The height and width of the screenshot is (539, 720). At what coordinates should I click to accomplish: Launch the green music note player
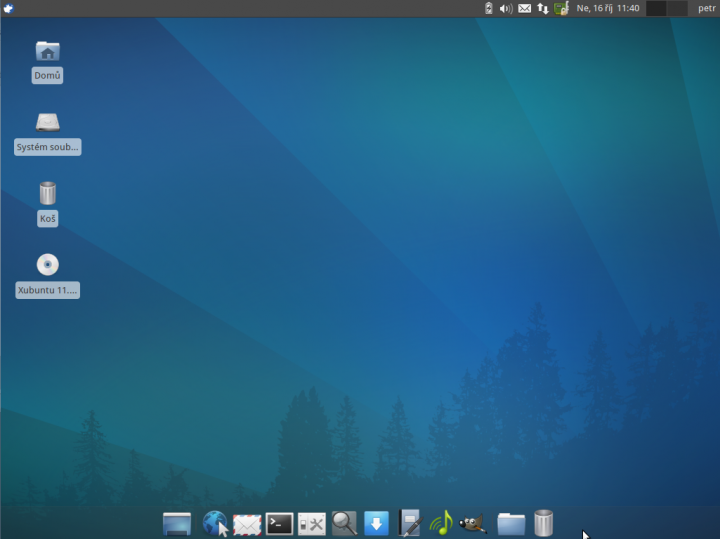tap(441, 523)
